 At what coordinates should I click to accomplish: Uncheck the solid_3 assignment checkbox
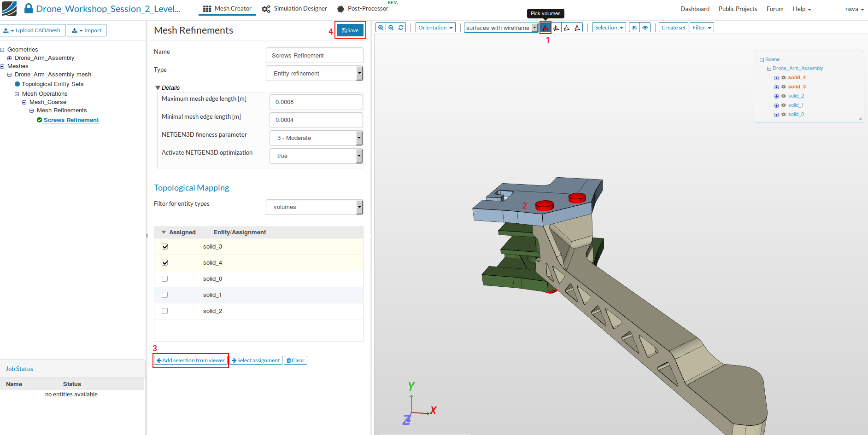[165, 247]
